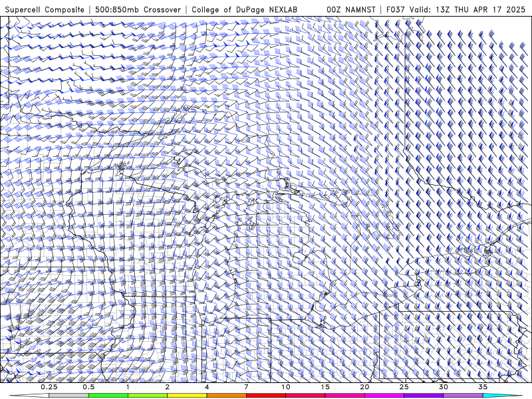Click the '20' legend value

(364, 387)
